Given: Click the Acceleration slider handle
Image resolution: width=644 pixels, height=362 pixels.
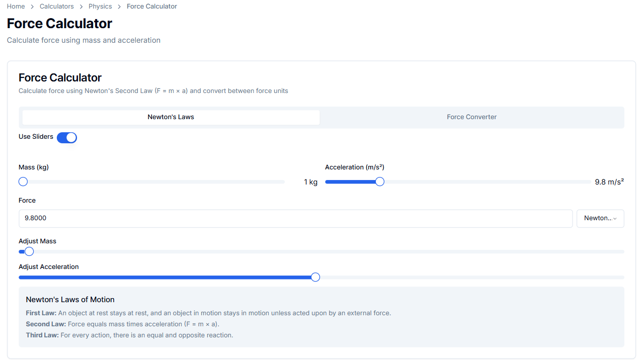Looking at the screenshot, I should click(379, 182).
